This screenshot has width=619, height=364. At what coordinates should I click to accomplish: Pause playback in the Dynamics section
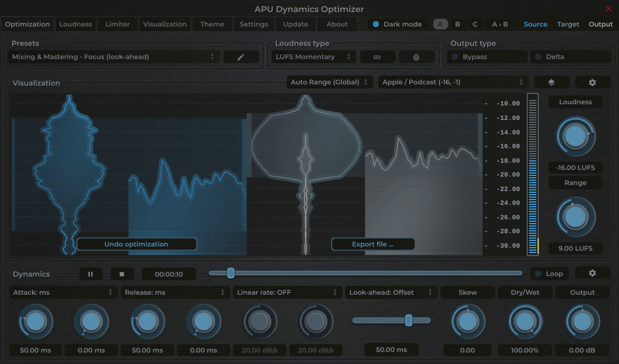[90, 273]
